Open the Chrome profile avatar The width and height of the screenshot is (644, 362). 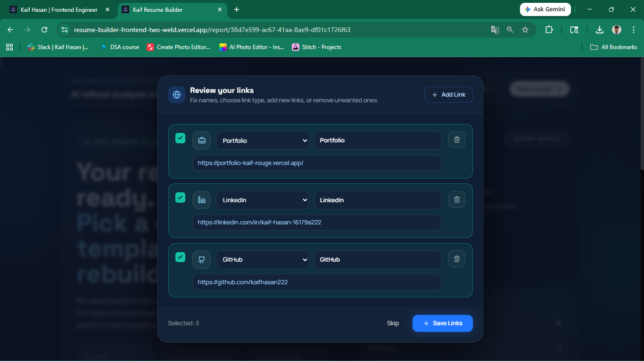[617, 30]
